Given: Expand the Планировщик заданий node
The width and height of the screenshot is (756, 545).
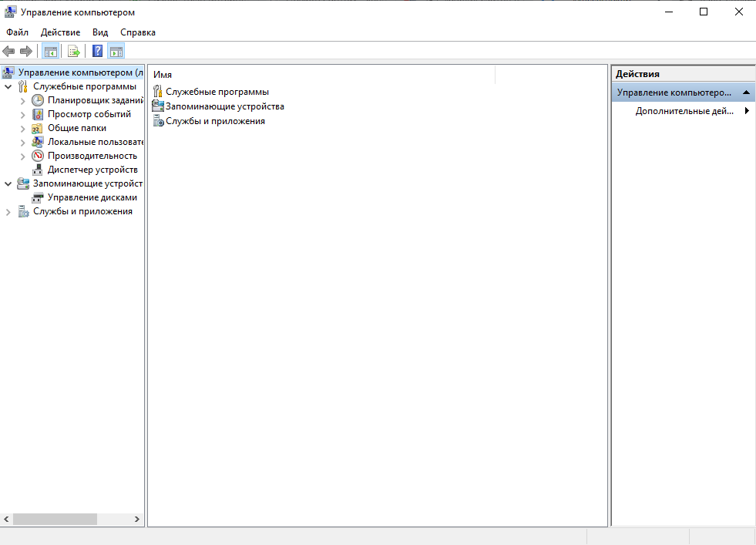Looking at the screenshot, I should (x=22, y=101).
